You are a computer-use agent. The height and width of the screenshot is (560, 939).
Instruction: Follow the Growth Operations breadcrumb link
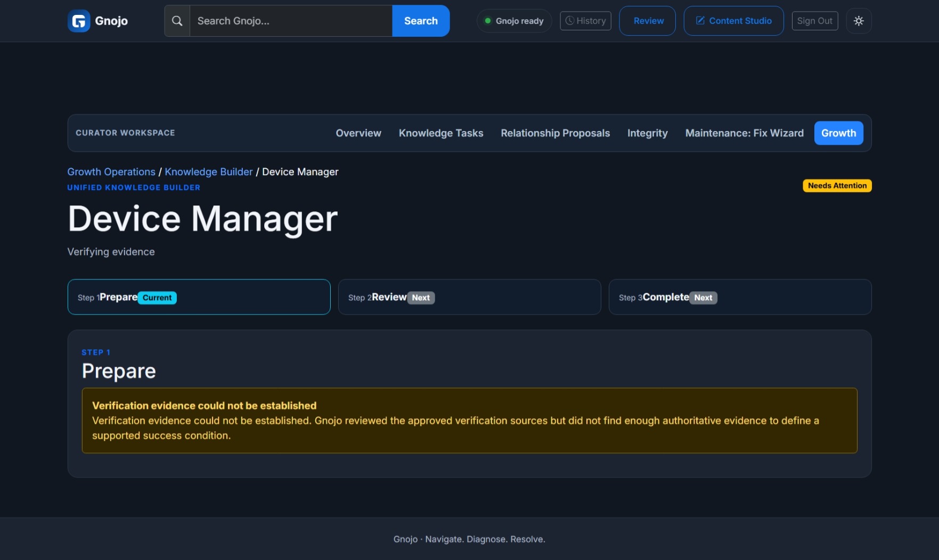pyautogui.click(x=111, y=172)
